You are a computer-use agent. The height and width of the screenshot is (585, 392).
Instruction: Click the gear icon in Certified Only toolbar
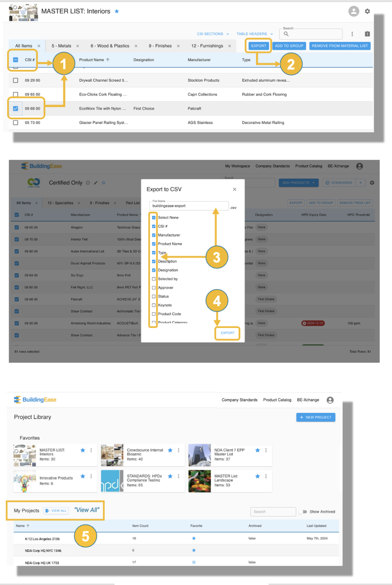click(372, 183)
